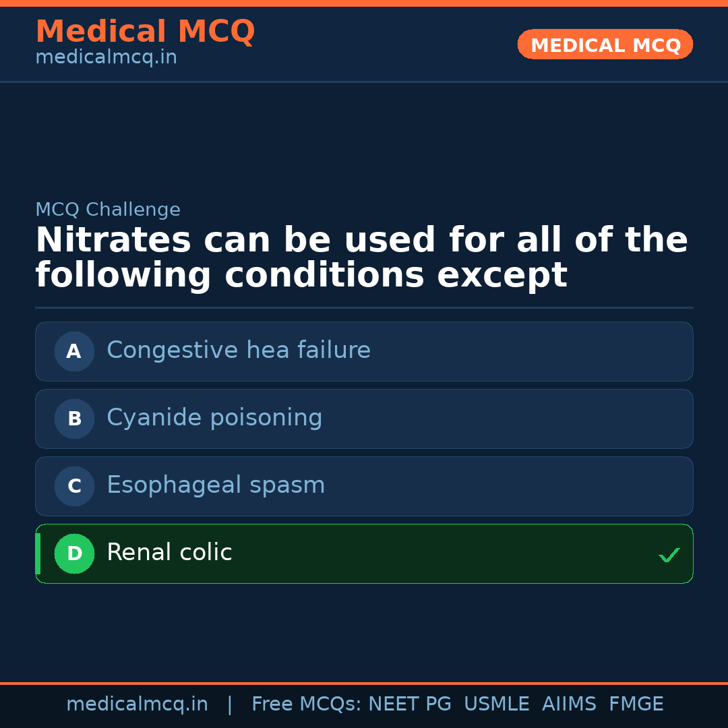Click the FMGE footer label
This screenshot has height=728, width=728.
(x=636, y=704)
